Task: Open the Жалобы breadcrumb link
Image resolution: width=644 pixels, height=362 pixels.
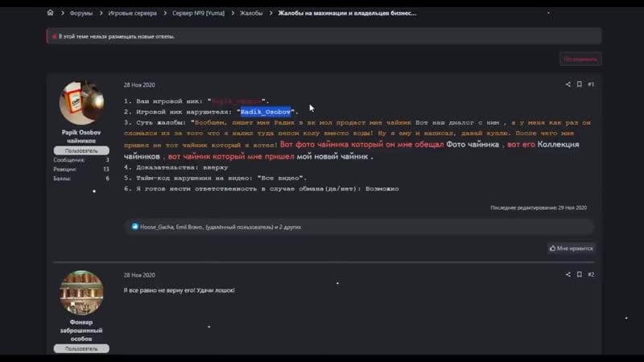Action: [x=251, y=13]
